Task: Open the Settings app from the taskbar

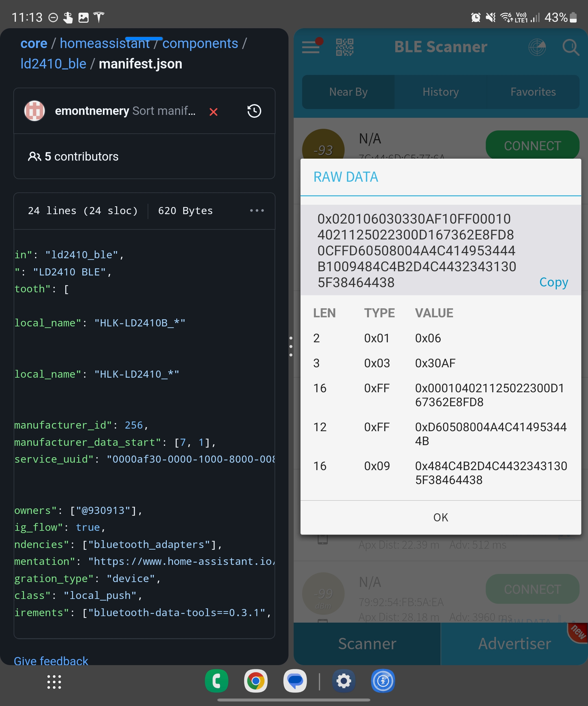Action: pos(344,681)
